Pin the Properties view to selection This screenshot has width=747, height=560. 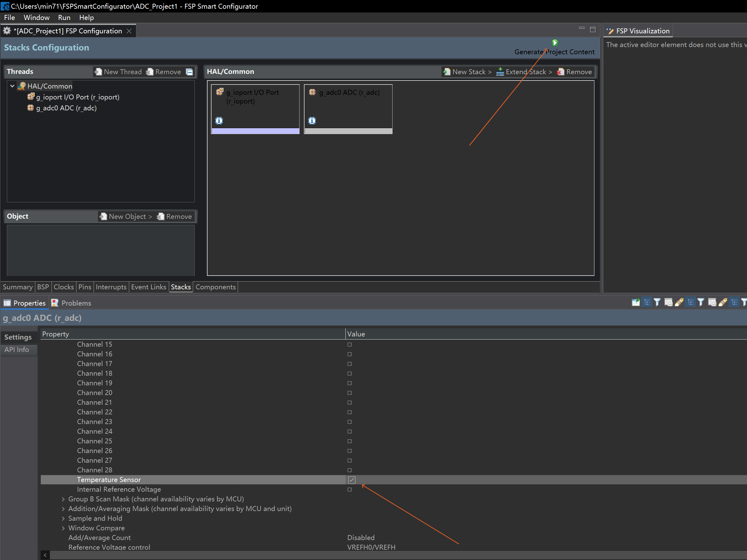[x=636, y=302]
